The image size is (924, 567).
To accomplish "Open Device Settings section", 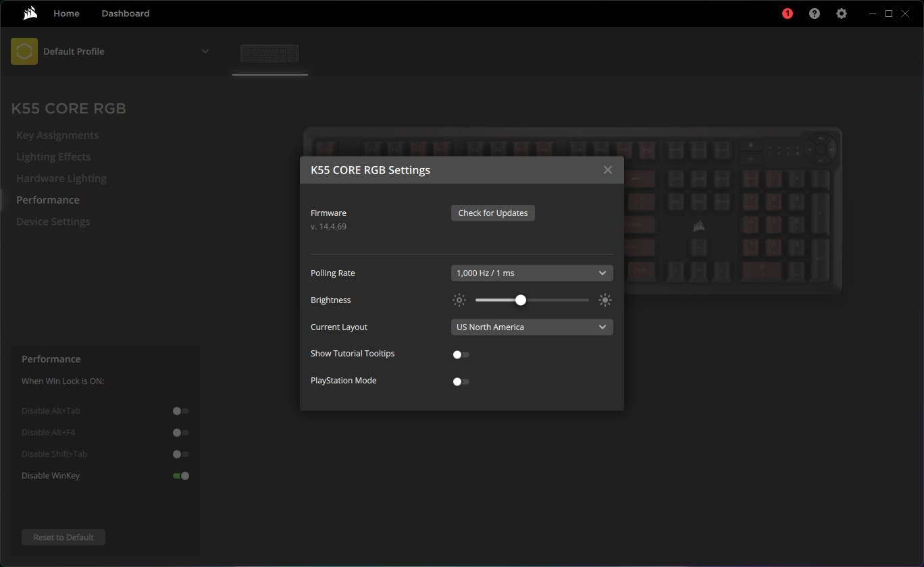I will click(x=53, y=221).
